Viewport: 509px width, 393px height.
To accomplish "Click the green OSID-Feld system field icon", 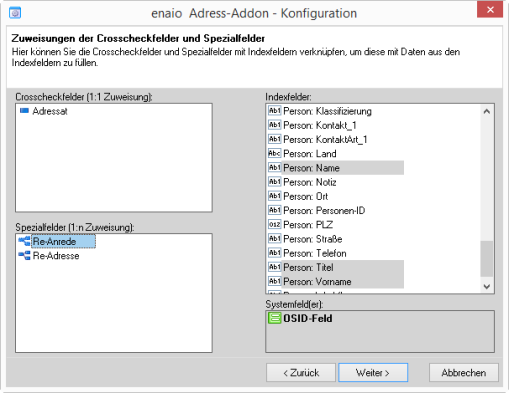I will pyautogui.click(x=275, y=318).
